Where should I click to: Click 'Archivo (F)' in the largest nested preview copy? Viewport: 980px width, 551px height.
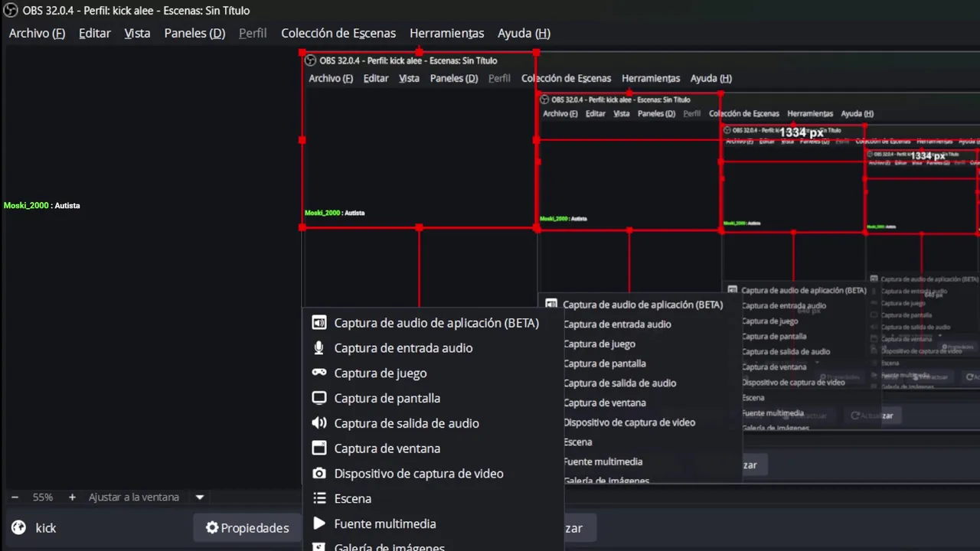point(331,78)
